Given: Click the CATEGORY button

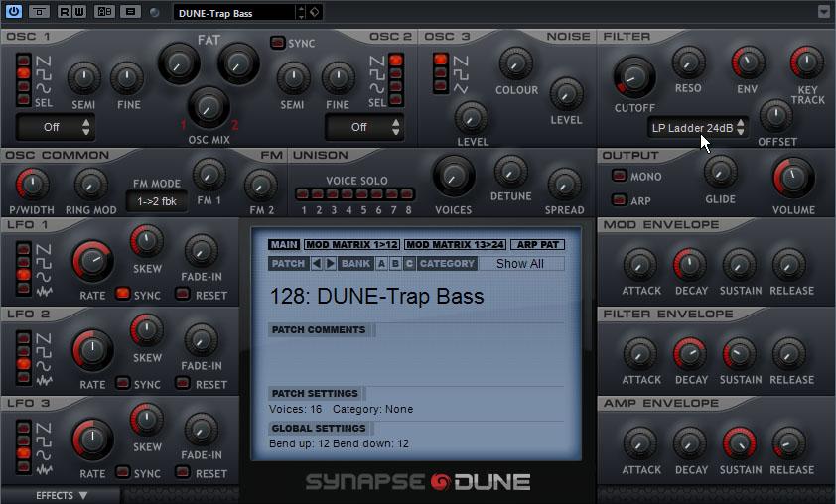Looking at the screenshot, I should coord(447,263).
